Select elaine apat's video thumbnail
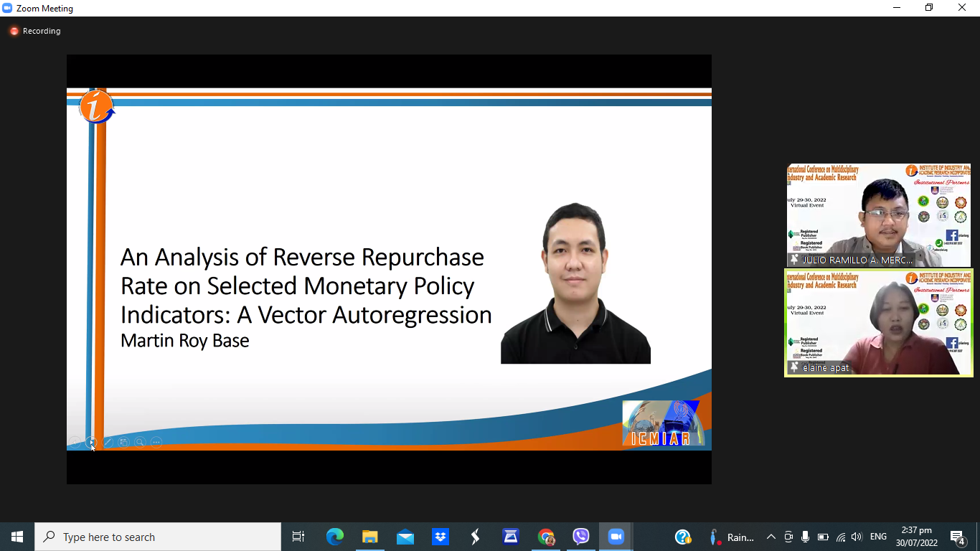The height and width of the screenshot is (551, 980). (878, 322)
